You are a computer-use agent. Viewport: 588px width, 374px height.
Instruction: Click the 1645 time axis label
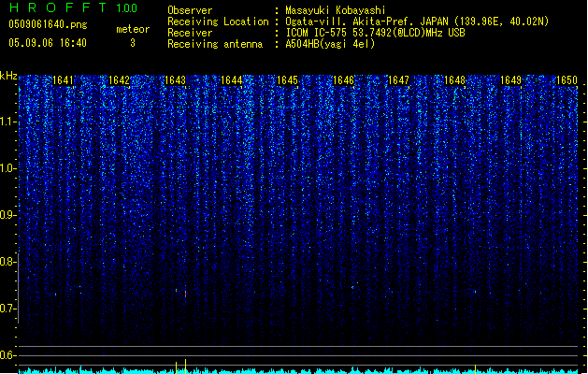(287, 80)
